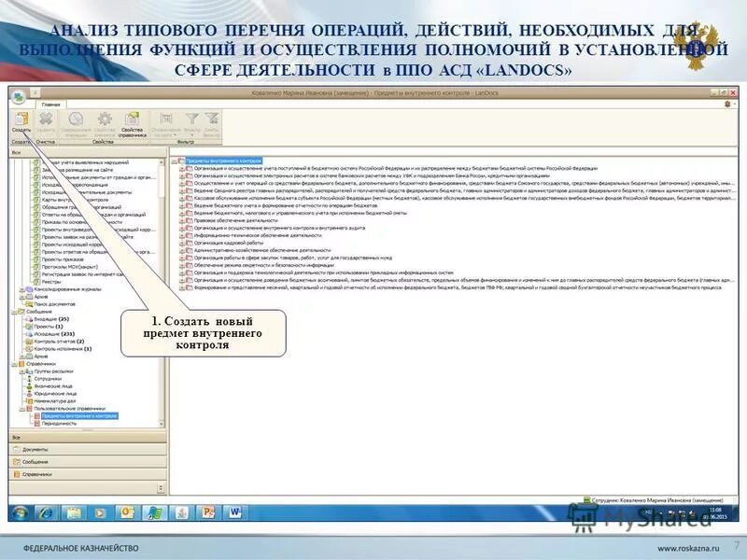Screen dimensions: 747x560
Task: Expand the Пользовательские справочники node
Action: coord(21,408)
